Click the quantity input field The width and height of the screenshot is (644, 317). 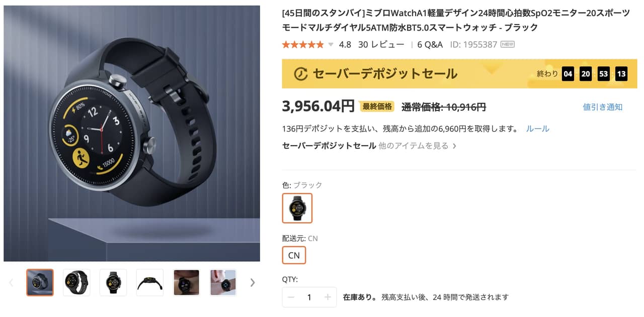pyautogui.click(x=309, y=297)
